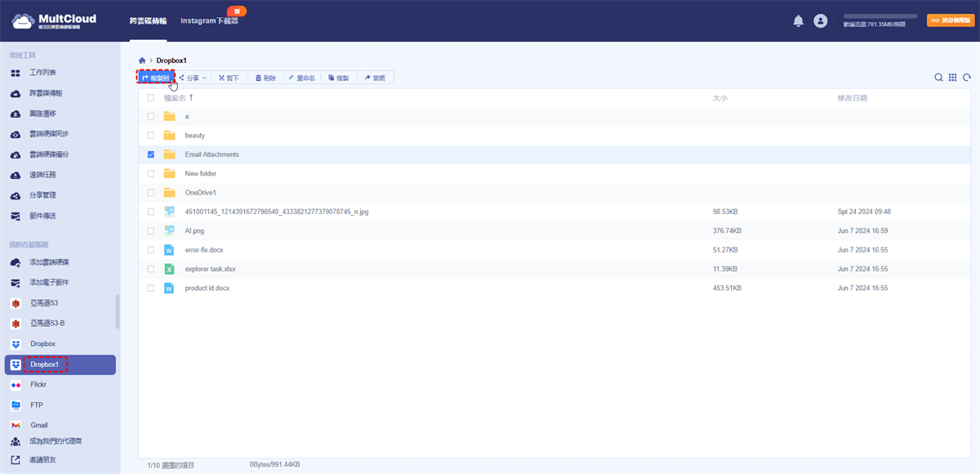Open the user account avatar menu
The height and width of the screenshot is (474, 980).
click(x=821, y=21)
